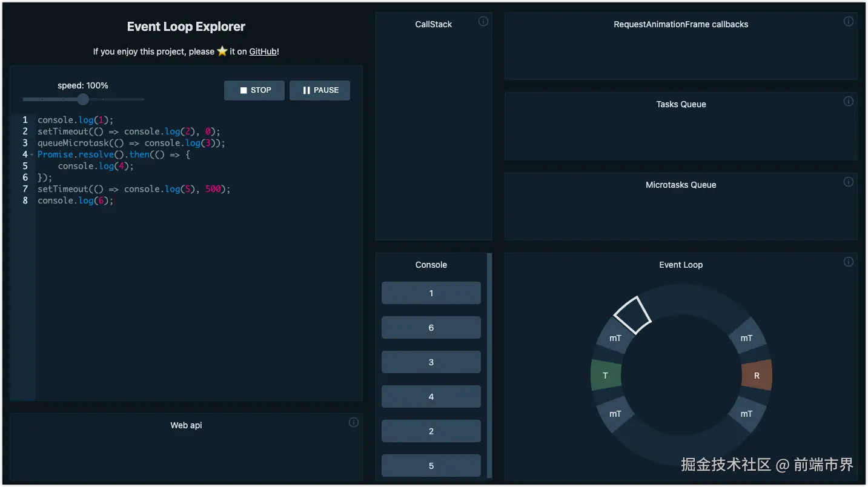Viewport: 868px width, 487px height.
Task: Open the Web api info icon
Action: (x=354, y=423)
